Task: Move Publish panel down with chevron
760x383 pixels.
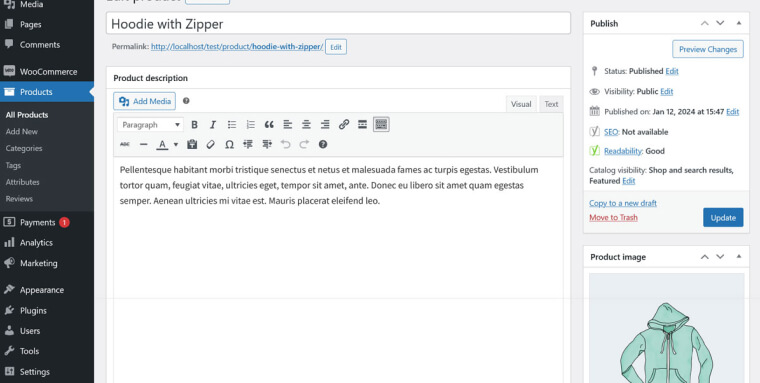Action: pyautogui.click(x=720, y=23)
